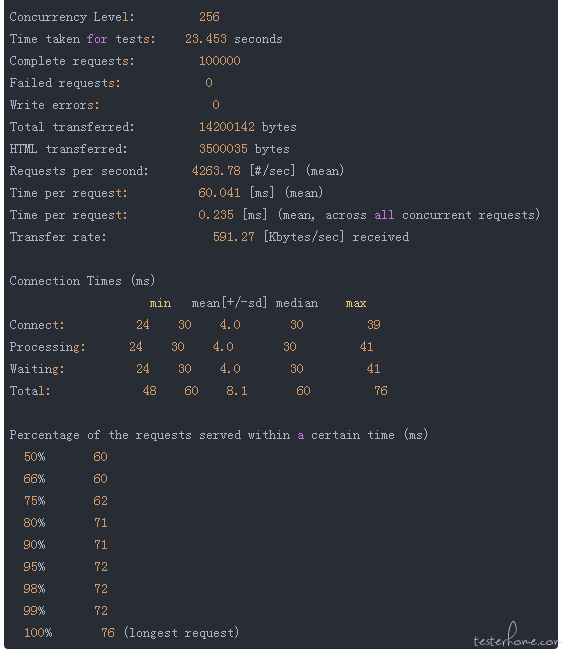The image size is (563, 655).
Task: Click the 75% percentile value 62
Action: (x=100, y=501)
